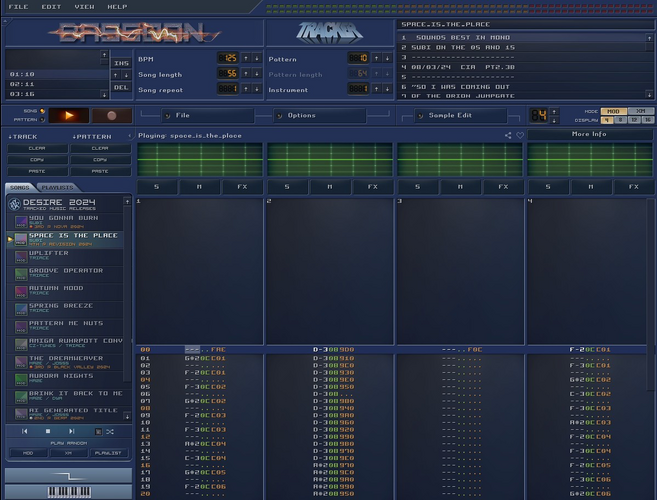The image size is (657, 500).
Task: Play random Playlist
Action: 108,453
